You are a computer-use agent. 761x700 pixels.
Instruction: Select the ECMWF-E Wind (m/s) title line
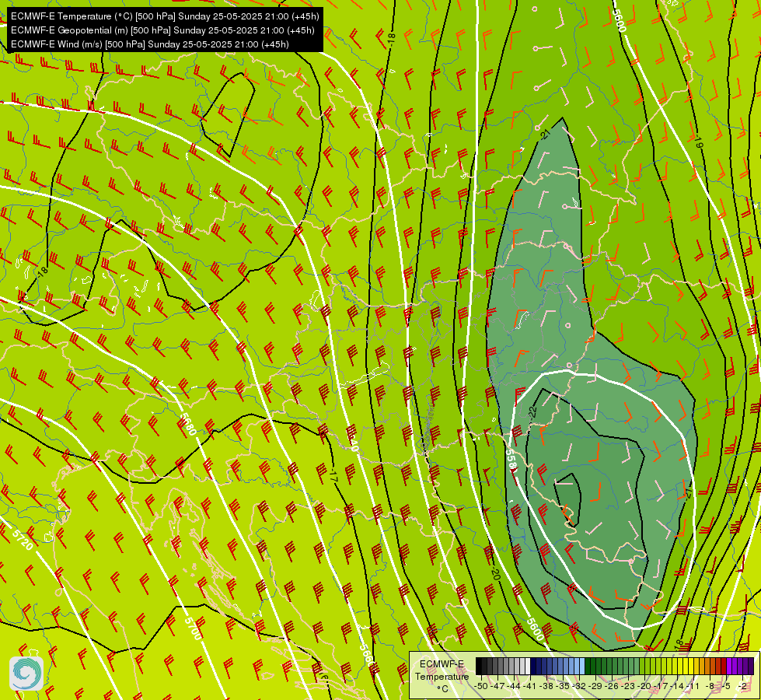pyautogui.click(x=150, y=44)
